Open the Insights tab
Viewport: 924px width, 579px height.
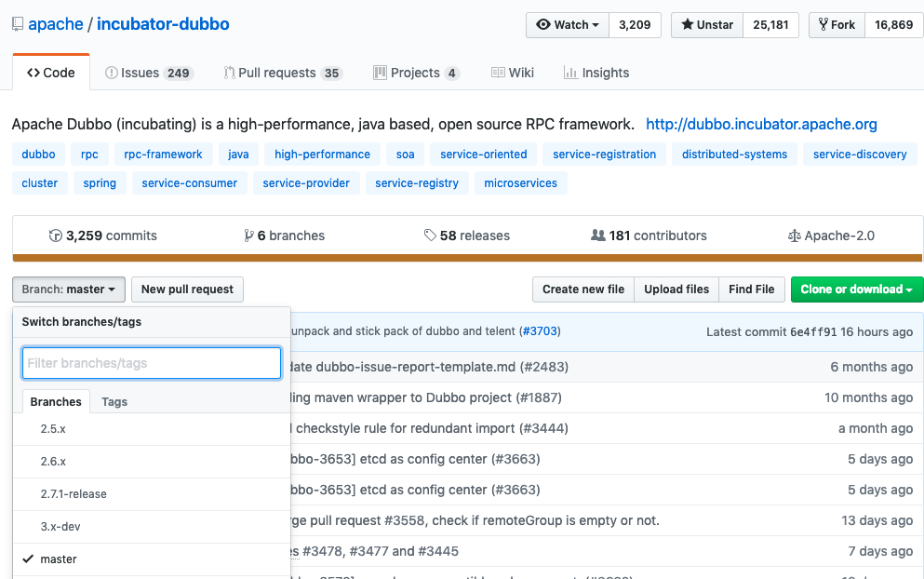tap(596, 73)
